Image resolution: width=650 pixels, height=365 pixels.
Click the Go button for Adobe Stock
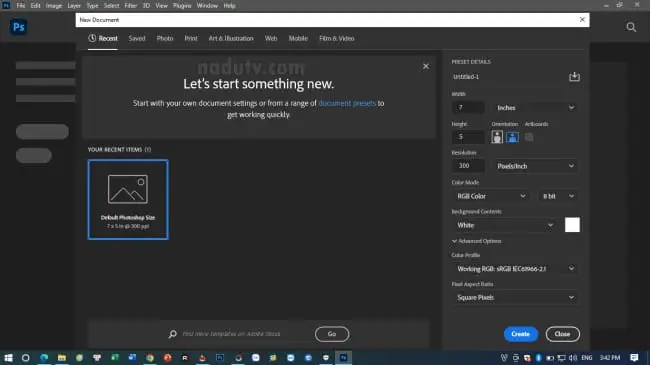pyautogui.click(x=332, y=334)
